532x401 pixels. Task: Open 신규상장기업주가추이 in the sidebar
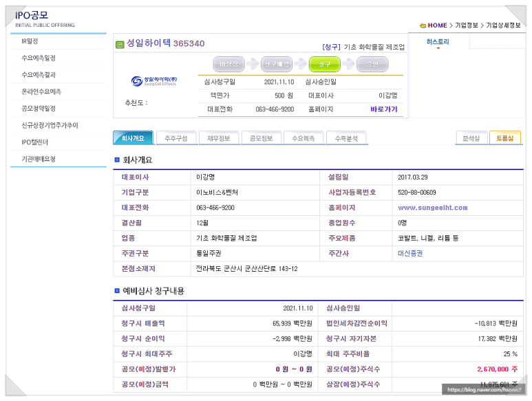click(x=50, y=125)
